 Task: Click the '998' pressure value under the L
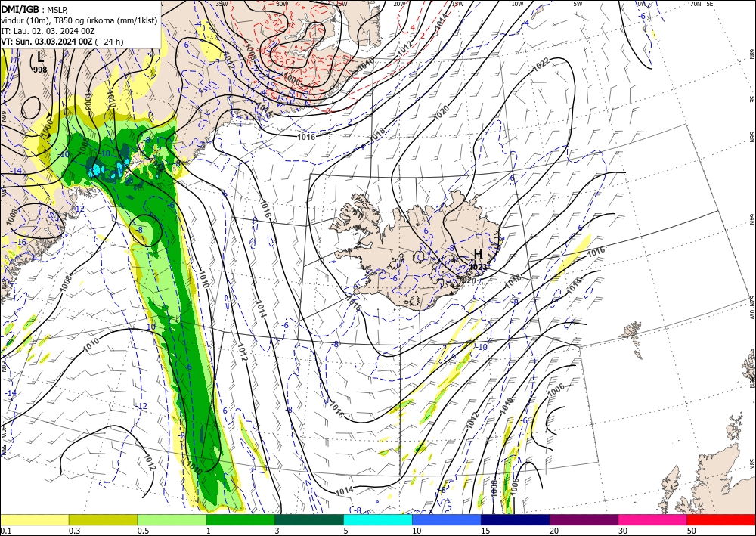pos(41,70)
